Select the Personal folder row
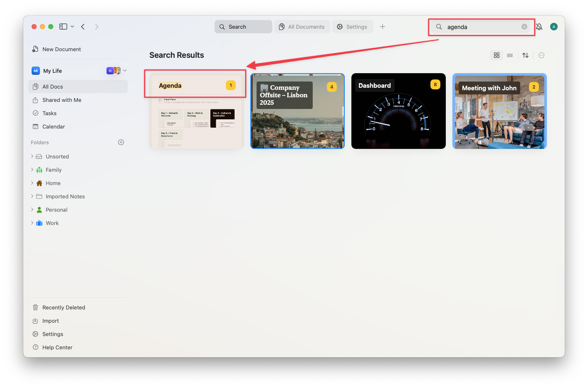The height and width of the screenshot is (388, 588). [x=78, y=210]
